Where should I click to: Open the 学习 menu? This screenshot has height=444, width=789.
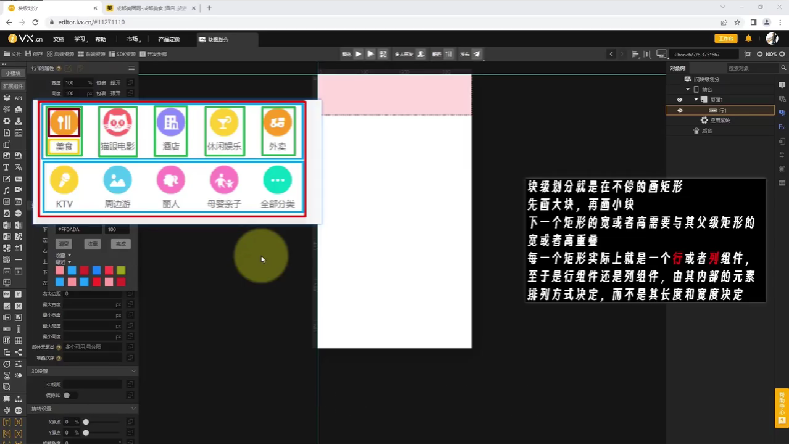pyautogui.click(x=81, y=39)
